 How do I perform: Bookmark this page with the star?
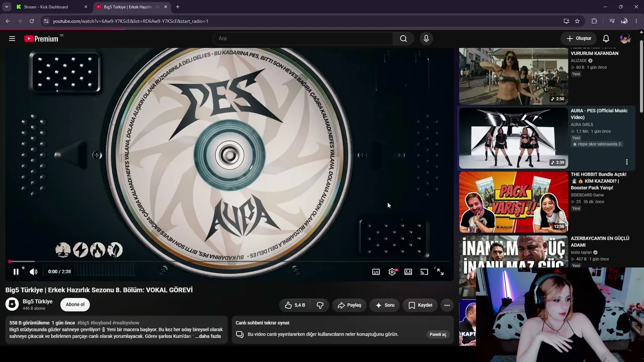(x=577, y=21)
